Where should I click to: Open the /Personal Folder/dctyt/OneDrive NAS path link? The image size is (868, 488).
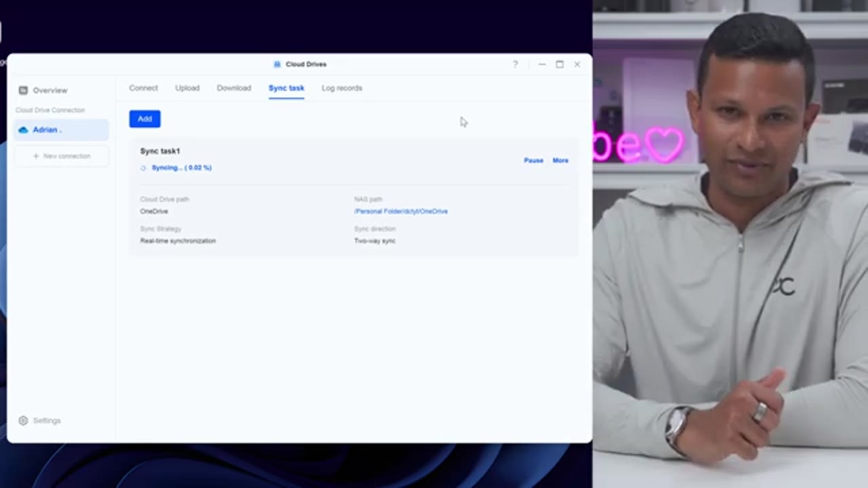pyautogui.click(x=401, y=211)
